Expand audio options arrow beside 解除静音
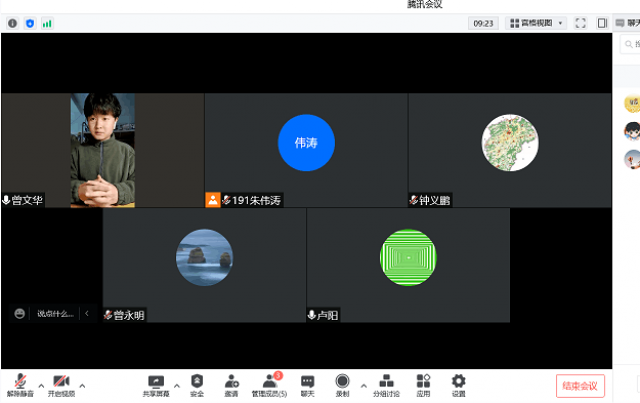Screen dimensions: 640x403 coord(41,383)
